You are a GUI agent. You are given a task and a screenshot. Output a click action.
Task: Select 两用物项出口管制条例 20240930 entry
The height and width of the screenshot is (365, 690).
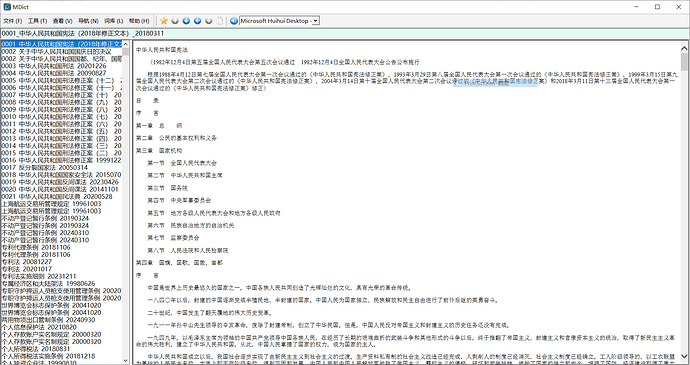[61, 320]
